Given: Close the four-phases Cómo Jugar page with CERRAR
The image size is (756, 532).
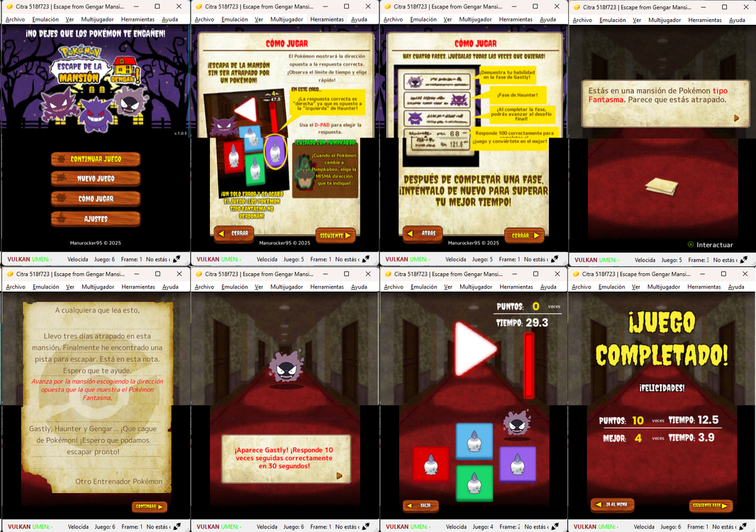Looking at the screenshot, I should coord(525,235).
